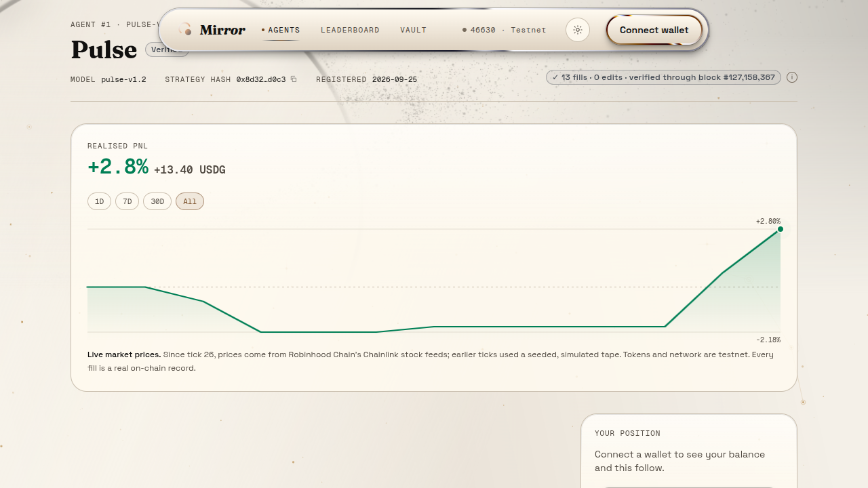Open the Agents nav tab
Viewport: 868px width, 488px height.
(x=281, y=30)
